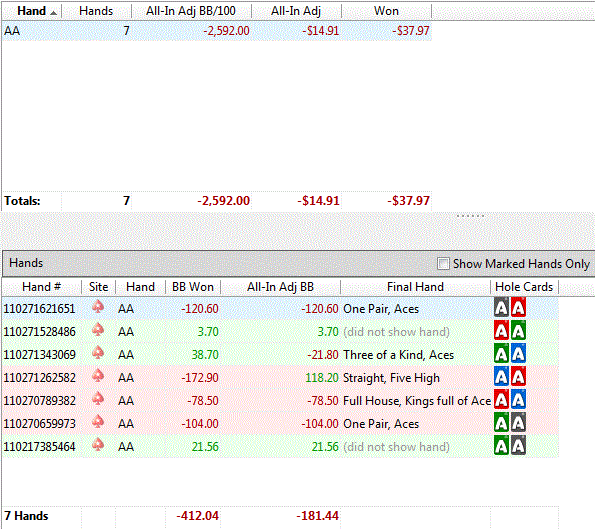
Task: Toggle sort arrow on Hand column header
Action: tap(54, 13)
